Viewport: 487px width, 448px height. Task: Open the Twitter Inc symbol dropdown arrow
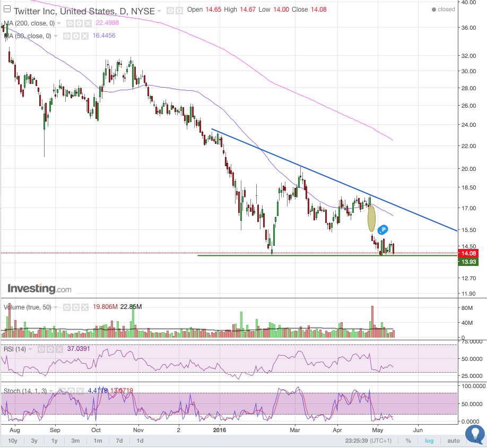[x=159, y=11]
